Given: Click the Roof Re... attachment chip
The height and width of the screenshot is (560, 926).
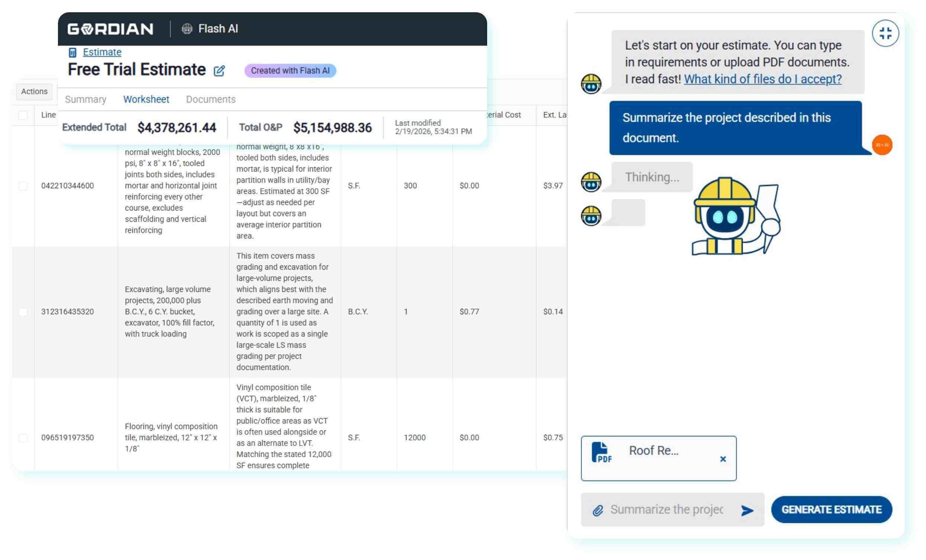Looking at the screenshot, I should (x=658, y=458).
